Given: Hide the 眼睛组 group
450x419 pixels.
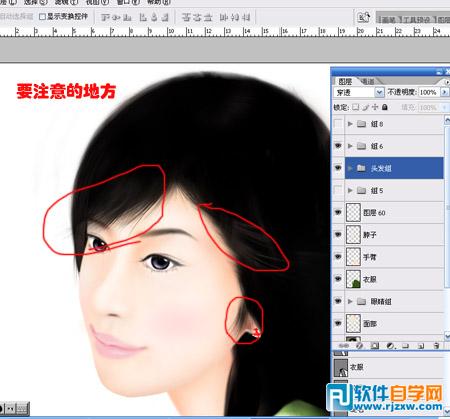Looking at the screenshot, I should [338, 301].
